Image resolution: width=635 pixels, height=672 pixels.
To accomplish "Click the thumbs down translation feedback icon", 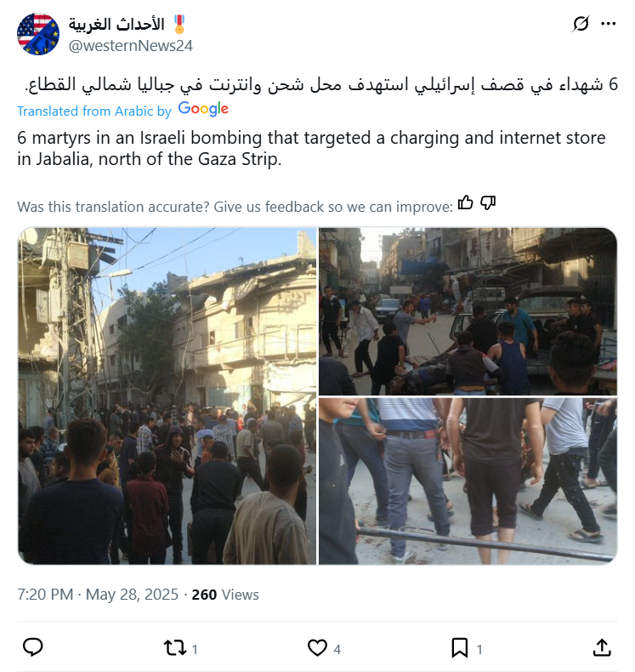I will 488,202.
